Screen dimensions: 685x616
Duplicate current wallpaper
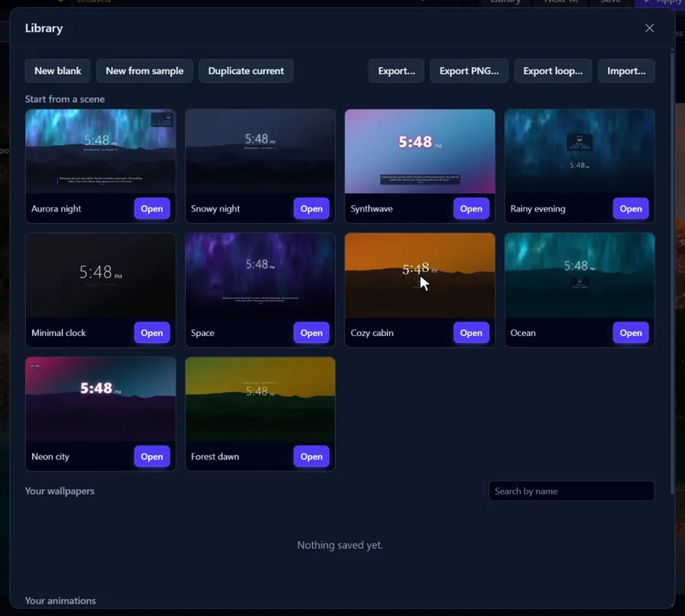[x=246, y=71]
